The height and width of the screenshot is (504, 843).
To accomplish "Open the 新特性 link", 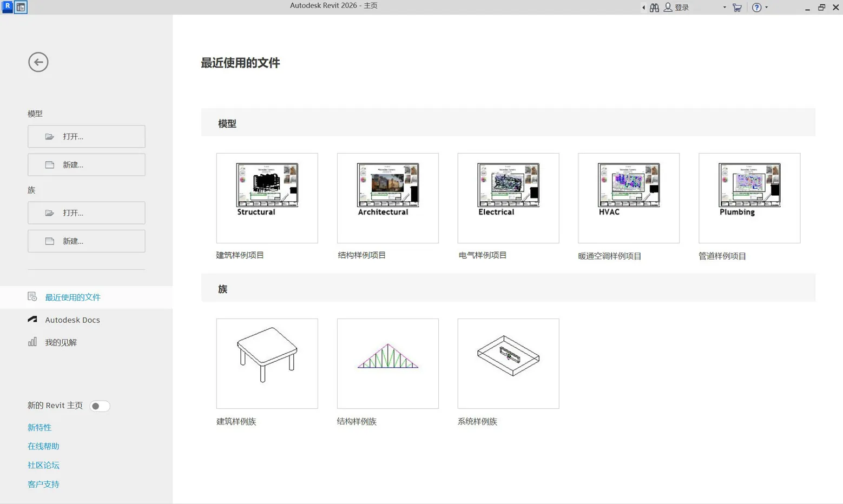I will tap(39, 428).
